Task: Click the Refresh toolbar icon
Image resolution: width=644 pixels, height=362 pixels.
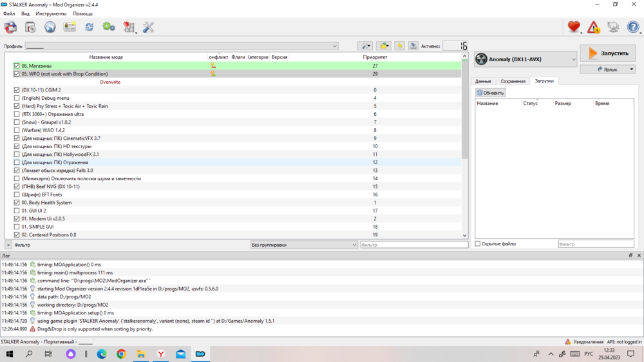Action: (89, 27)
